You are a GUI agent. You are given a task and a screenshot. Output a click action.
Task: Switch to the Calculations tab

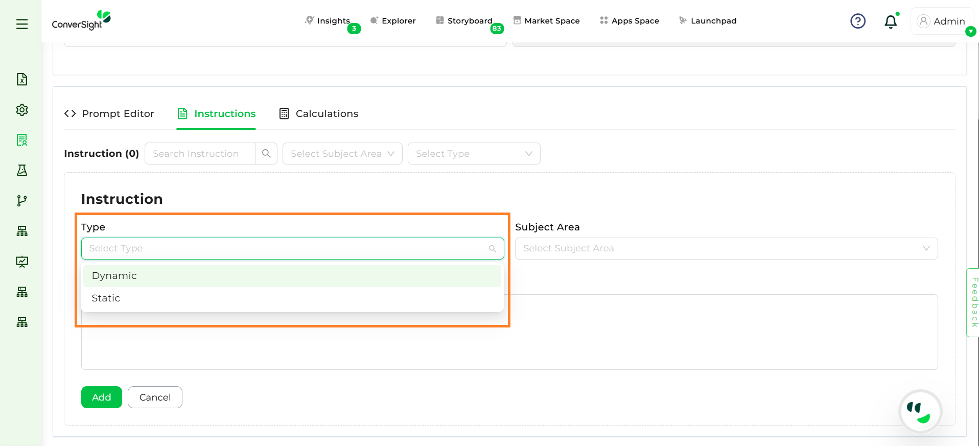[319, 114]
